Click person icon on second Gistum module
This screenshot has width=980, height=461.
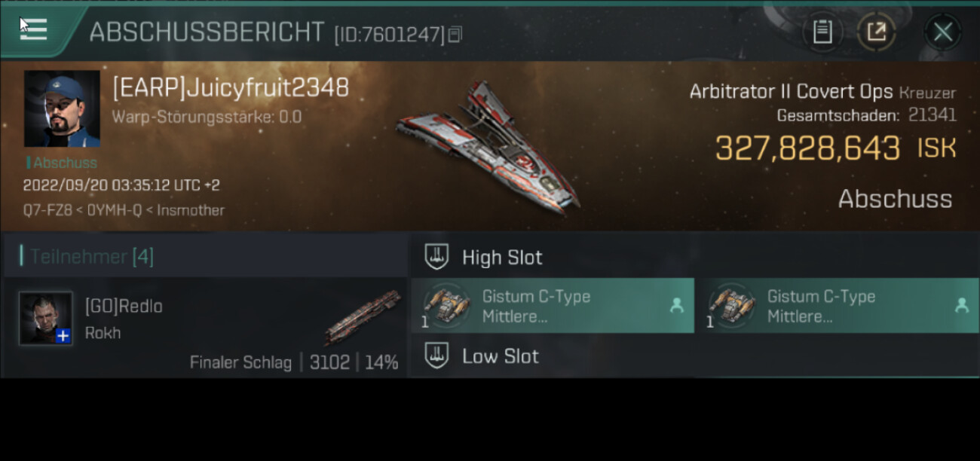tap(961, 305)
